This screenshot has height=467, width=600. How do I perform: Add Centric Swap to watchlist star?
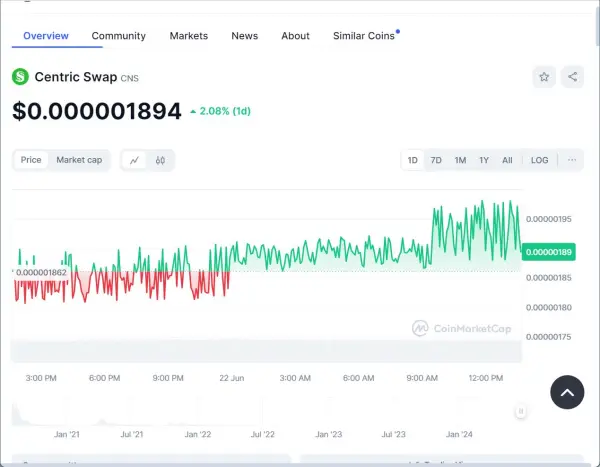point(544,77)
